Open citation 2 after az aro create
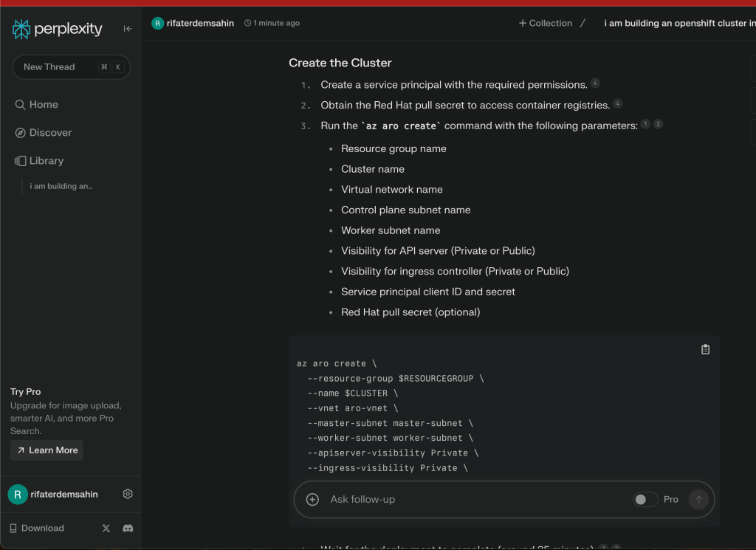The image size is (756, 550). pyautogui.click(x=658, y=124)
